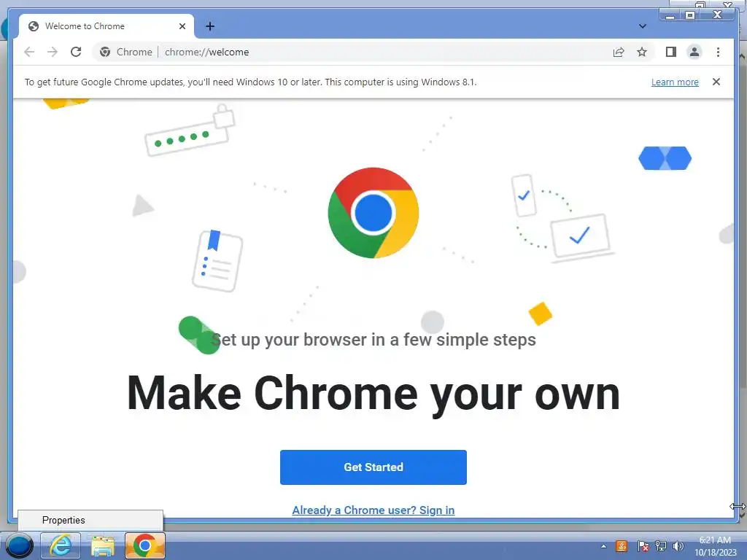Open a new tab with plus button

coord(210,26)
